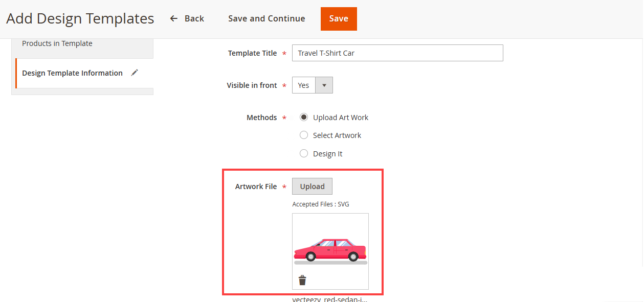Click the orange Save button
Image resolution: width=644 pixels, height=302 pixels.
[x=339, y=19]
